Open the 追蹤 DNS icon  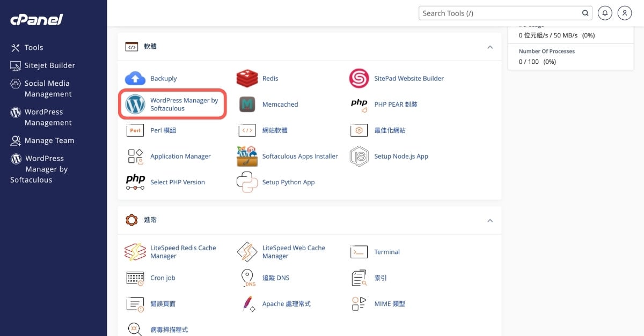coord(247,278)
